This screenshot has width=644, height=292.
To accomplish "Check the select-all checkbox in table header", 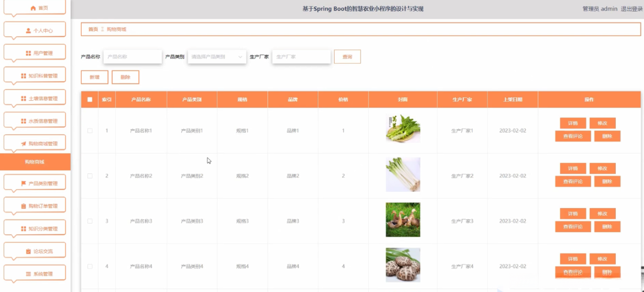I will pos(89,99).
